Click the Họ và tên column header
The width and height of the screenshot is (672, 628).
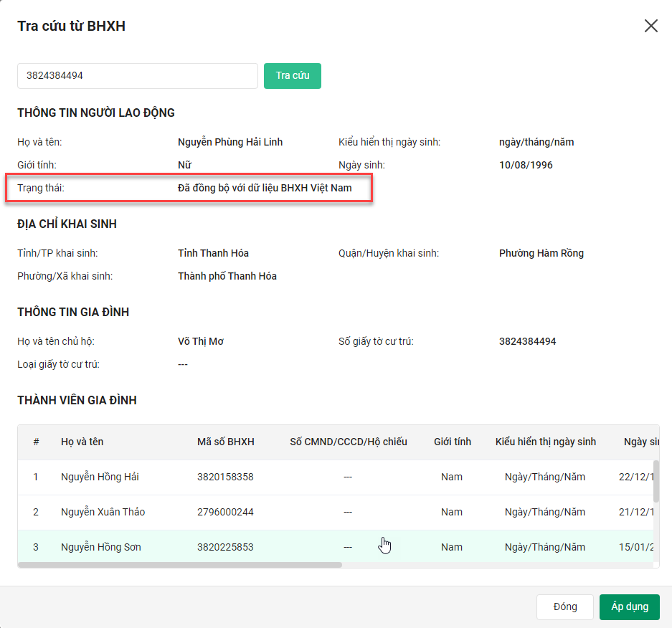click(82, 442)
